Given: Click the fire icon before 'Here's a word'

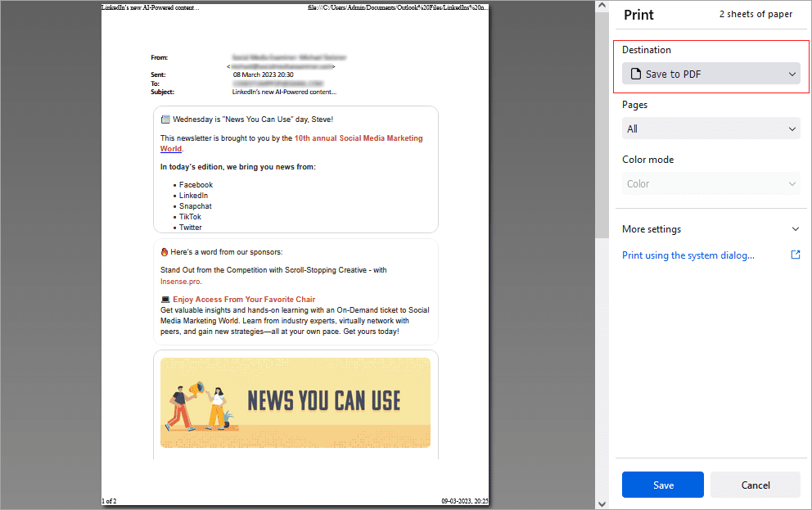Looking at the screenshot, I should point(165,252).
